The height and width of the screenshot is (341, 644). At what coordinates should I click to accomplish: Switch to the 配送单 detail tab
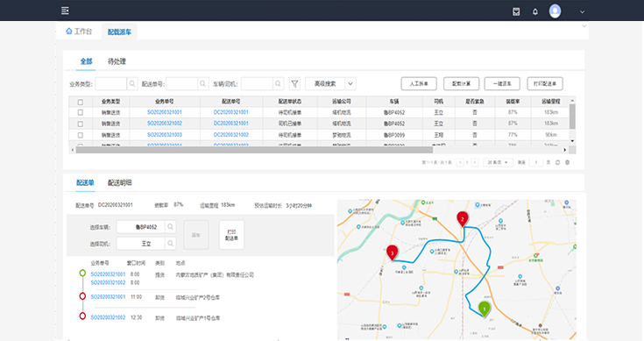[x=86, y=183]
